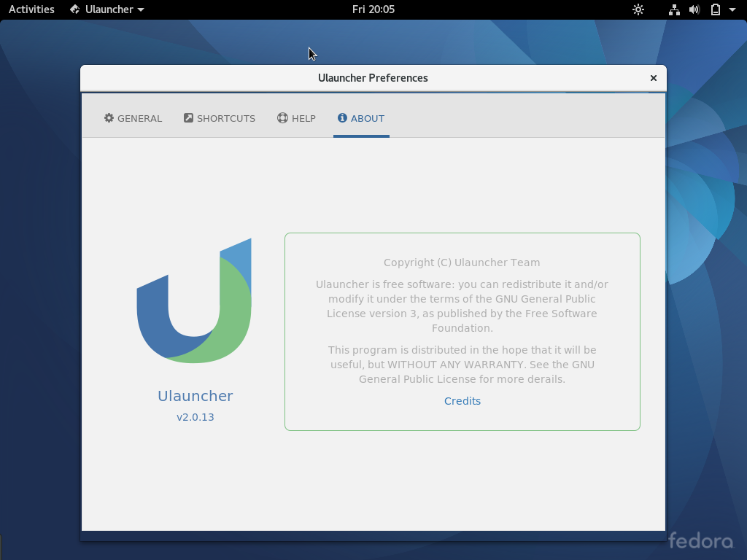747x560 pixels.
Task: Click the brightness sun icon in top bar
Action: click(638, 9)
